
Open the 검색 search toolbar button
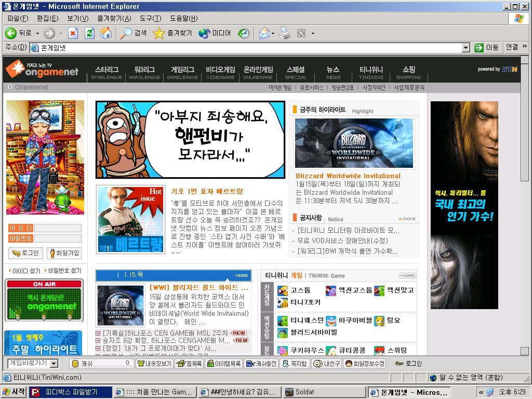(x=134, y=33)
